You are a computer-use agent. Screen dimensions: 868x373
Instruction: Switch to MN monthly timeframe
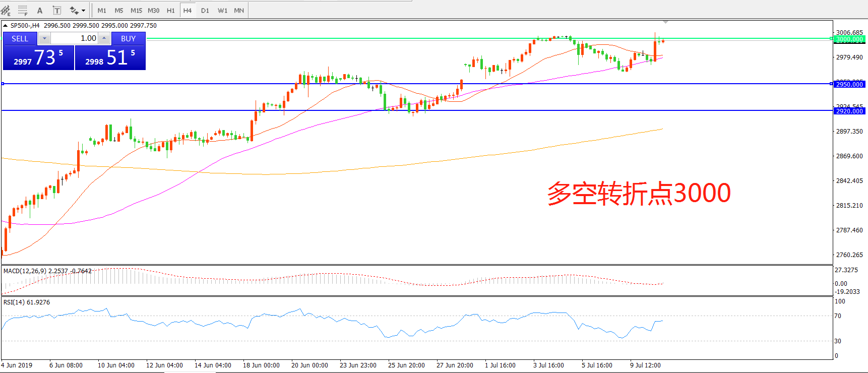click(239, 10)
